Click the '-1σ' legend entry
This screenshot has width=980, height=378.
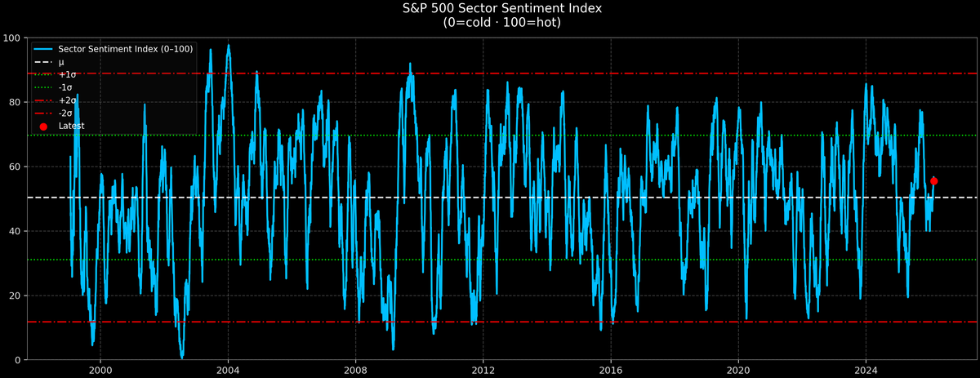pyautogui.click(x=53, y=87)
